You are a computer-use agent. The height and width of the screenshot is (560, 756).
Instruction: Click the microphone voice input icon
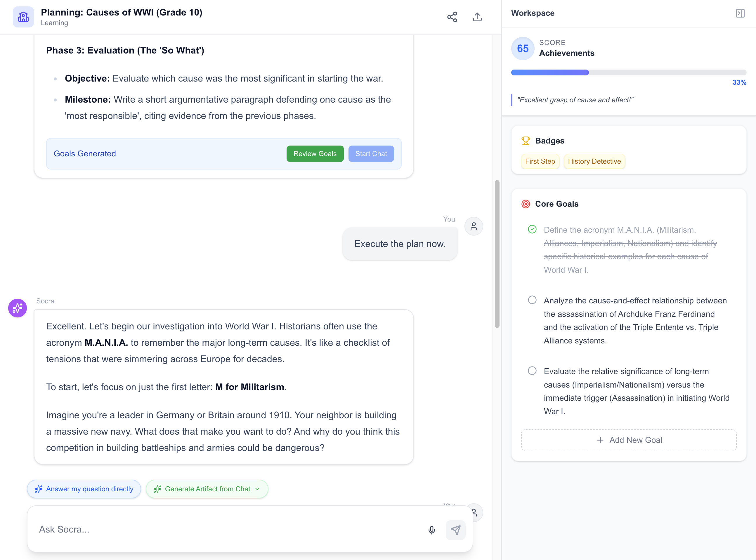click(x=431, y=530)
